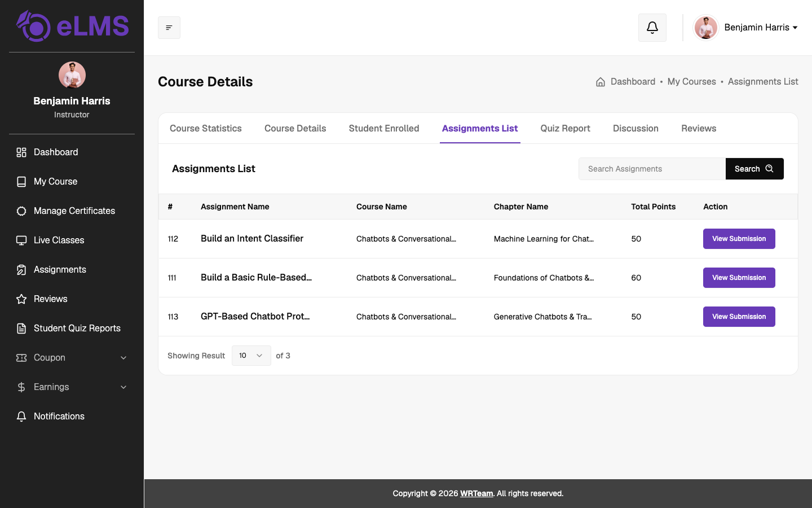Click the Build an Intent Classifier assignment name
This screenshot has height=508, width=812.
[x=252, y=239]
